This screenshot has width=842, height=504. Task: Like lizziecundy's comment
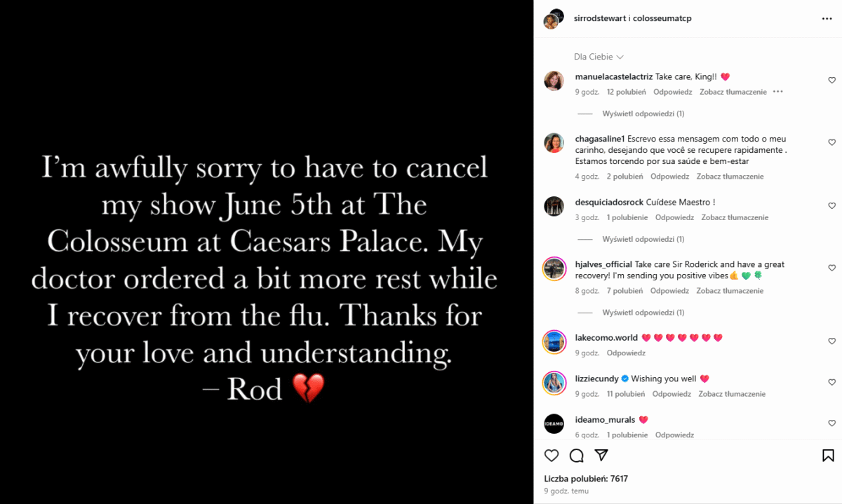tap(832, 383)
